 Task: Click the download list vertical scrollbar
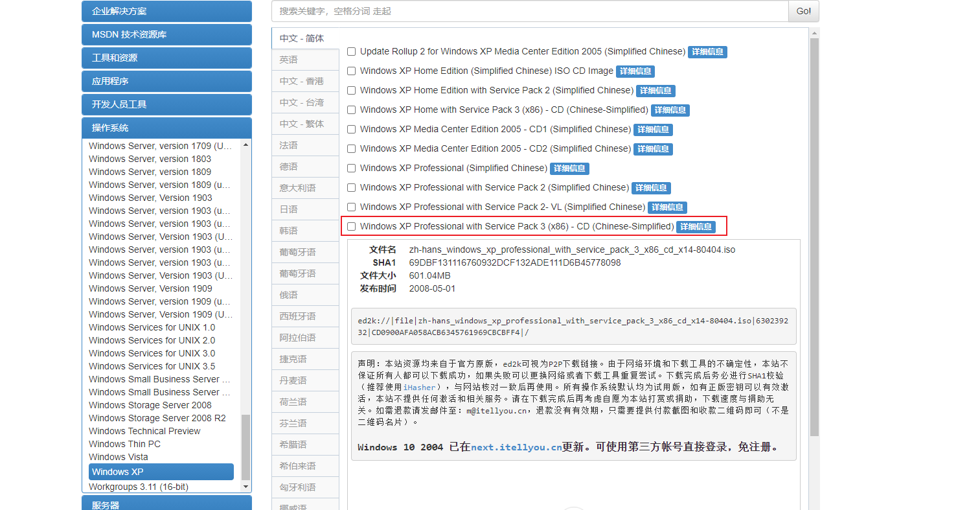[814, 237]
